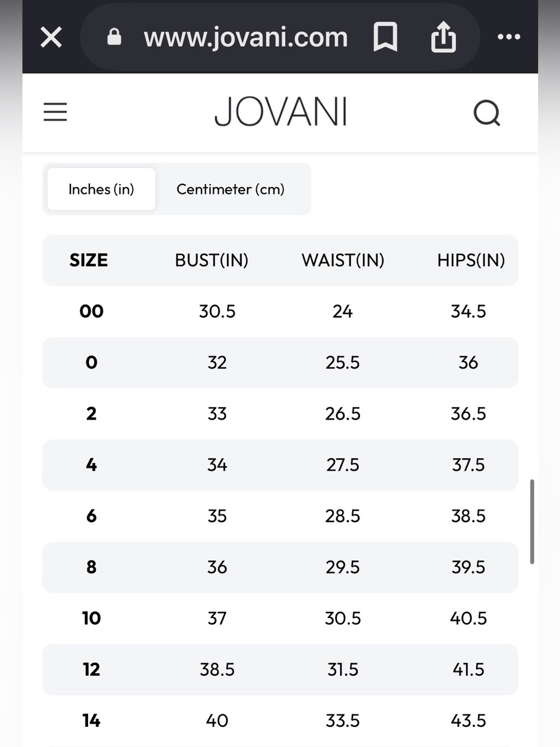Screen dimensions: 560x747
Task: Click the page scrollbar on the right
Action: (532, 521)
